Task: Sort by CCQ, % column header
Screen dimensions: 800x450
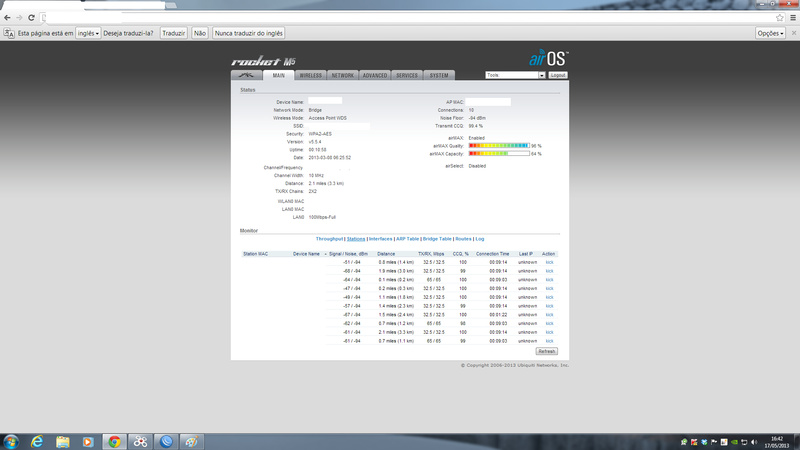Action: [x=460, y=254]
